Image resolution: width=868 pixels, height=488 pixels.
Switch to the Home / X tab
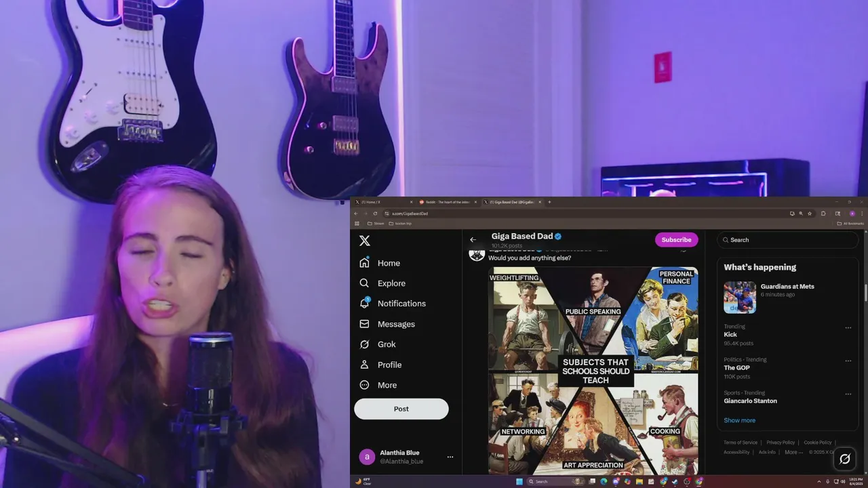pos(382,202)
